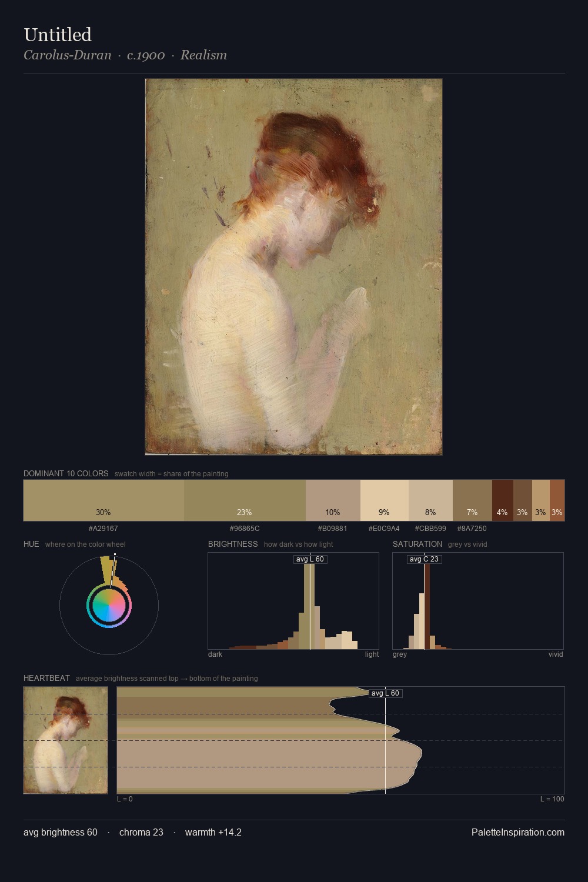This screenshot has height=882, width=588.
Task: Click the 'HEARTBEAT' section heading
Action: [x=46, y=678]
